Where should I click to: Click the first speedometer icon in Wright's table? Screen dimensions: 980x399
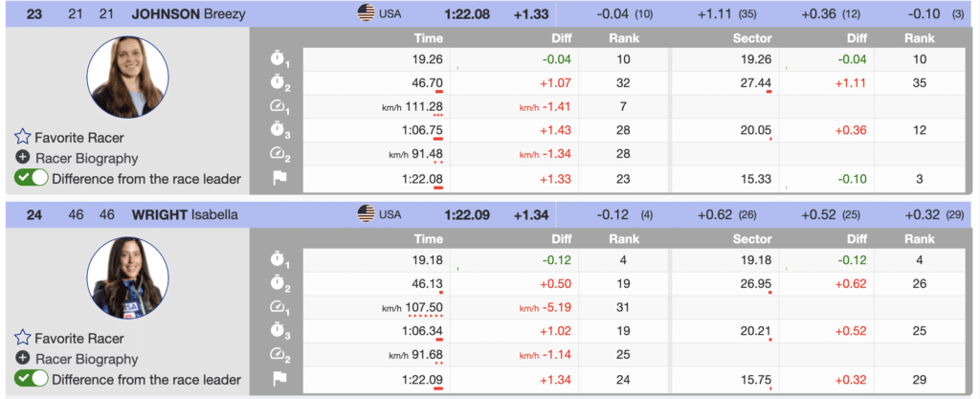tap(278, 308)
